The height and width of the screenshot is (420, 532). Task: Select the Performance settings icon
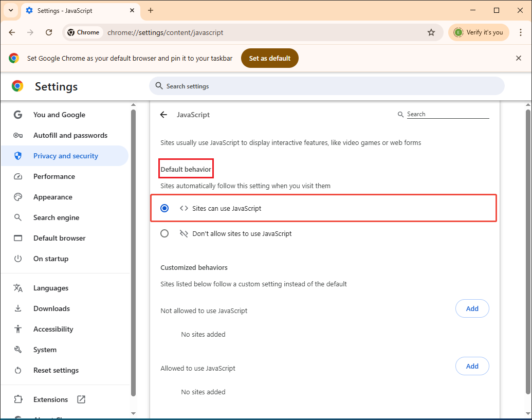pyautogui.click(x=18, y=176)
